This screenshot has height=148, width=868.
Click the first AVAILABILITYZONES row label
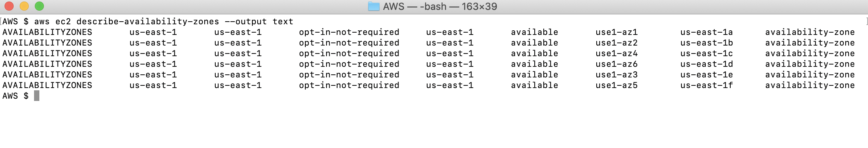[47, 32]
